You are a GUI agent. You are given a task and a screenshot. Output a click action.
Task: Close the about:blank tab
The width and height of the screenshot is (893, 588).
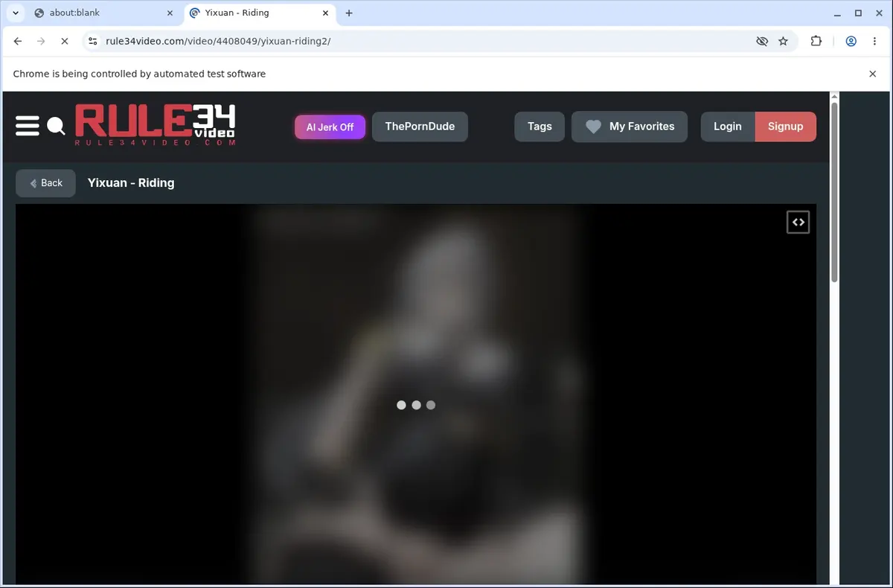tap(170, 13)
